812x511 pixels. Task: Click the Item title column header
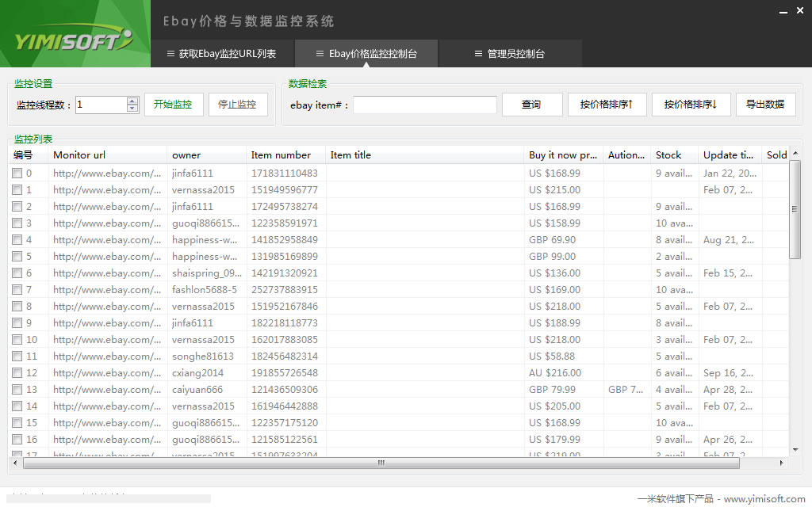point(425,155)
